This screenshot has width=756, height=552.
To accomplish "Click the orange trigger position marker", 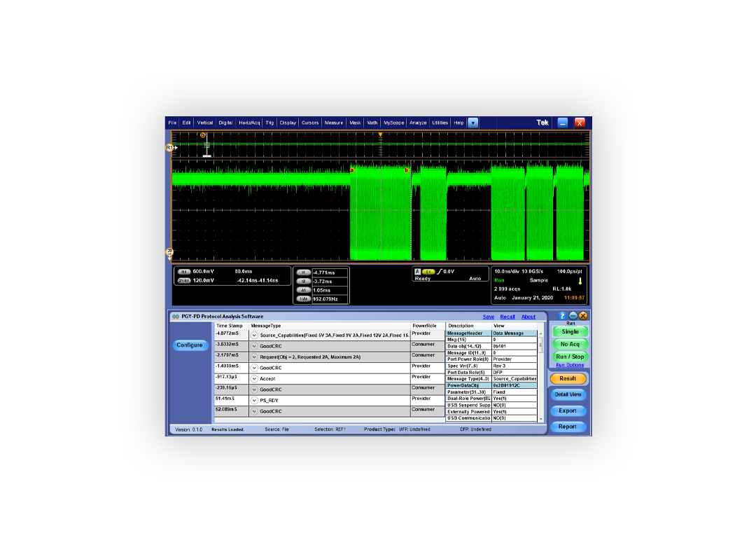I will 380,135.
